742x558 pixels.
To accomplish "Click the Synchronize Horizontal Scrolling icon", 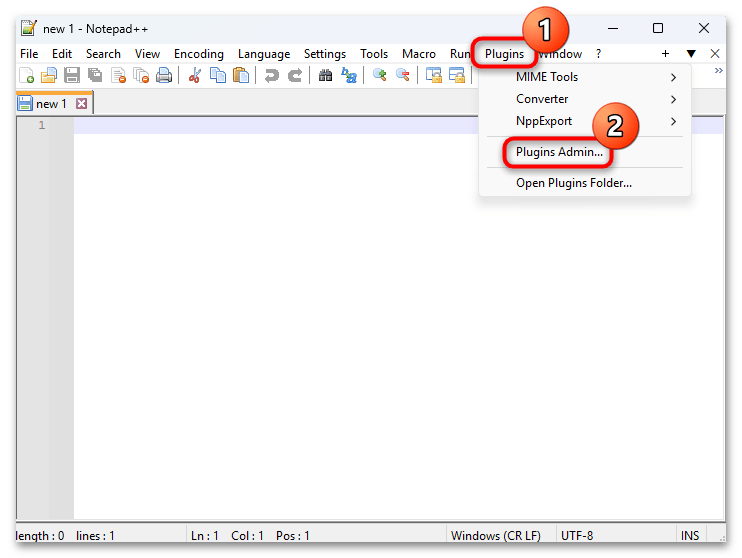I will (x=457, y=75).
